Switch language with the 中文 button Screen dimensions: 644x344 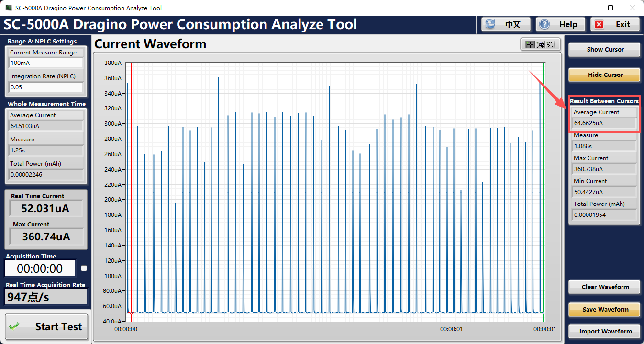tap(507, 24)
